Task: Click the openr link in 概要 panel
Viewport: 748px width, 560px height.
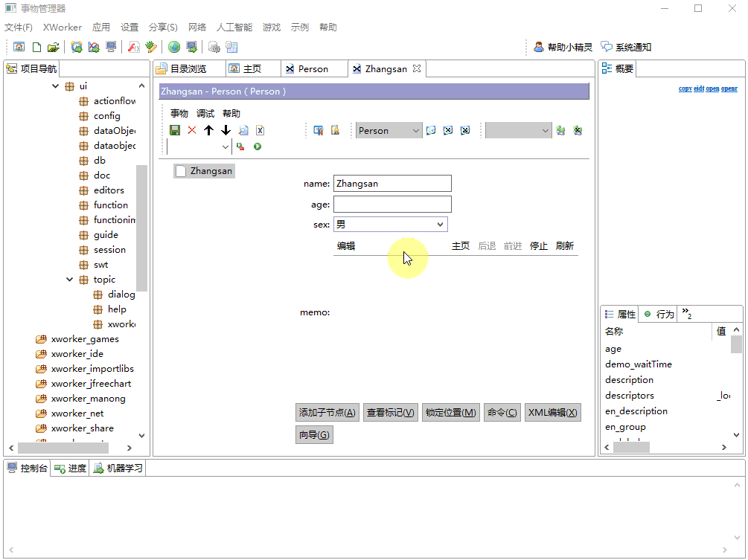Action: point(729,88)
